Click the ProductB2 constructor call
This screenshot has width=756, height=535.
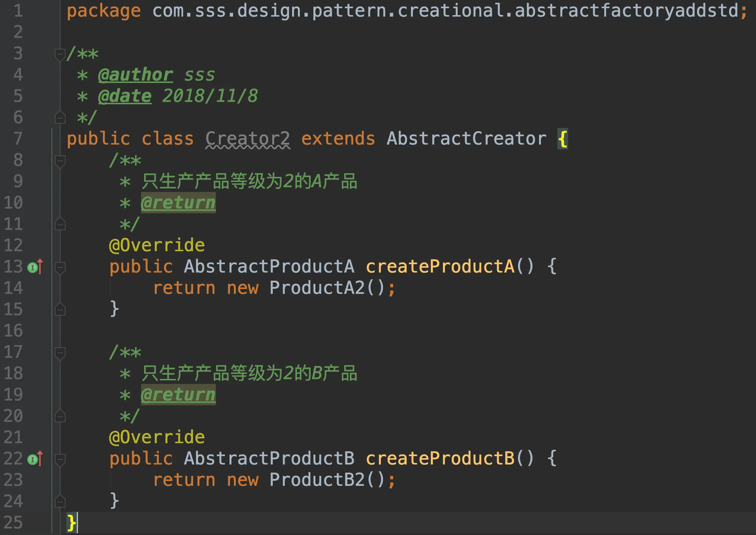point(317,480)
